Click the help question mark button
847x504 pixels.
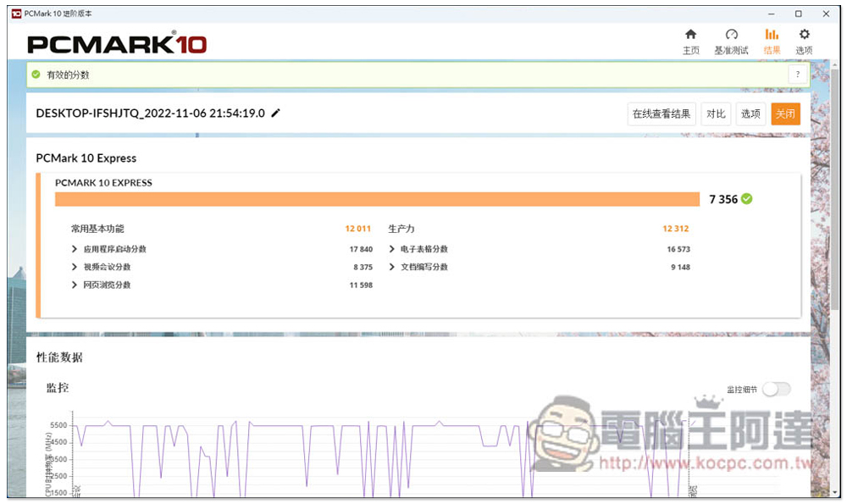[798, 75]
